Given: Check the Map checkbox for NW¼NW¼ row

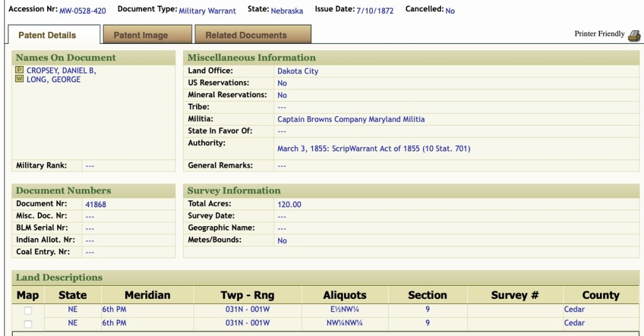Looking at the screenshot, I should pyautogui.click(x=28, y=324).
